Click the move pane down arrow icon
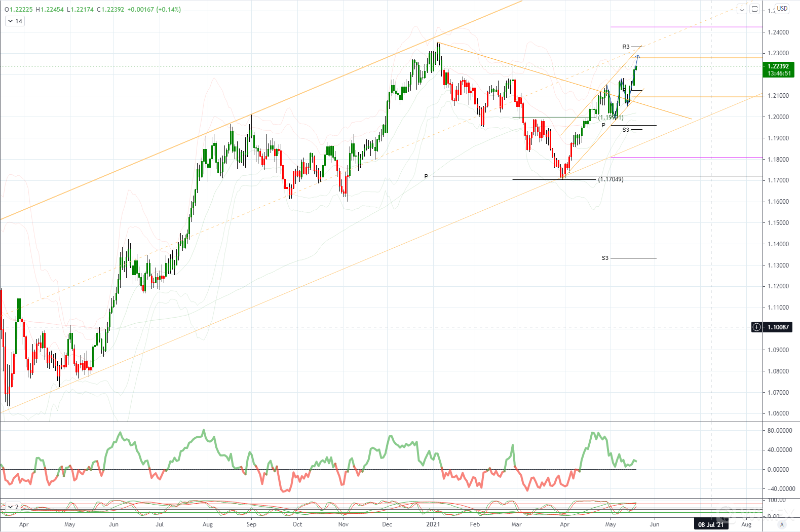 point(742,9)
